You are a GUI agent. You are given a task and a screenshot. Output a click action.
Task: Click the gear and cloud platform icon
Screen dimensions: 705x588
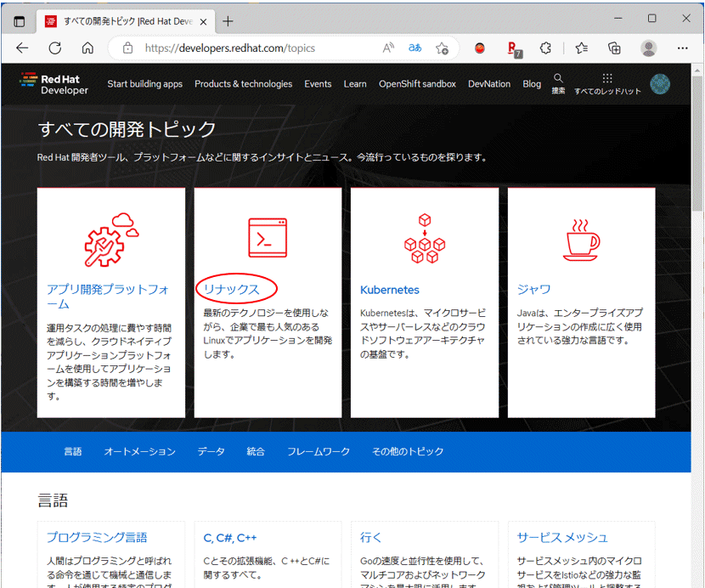click(x=111, y=240)
